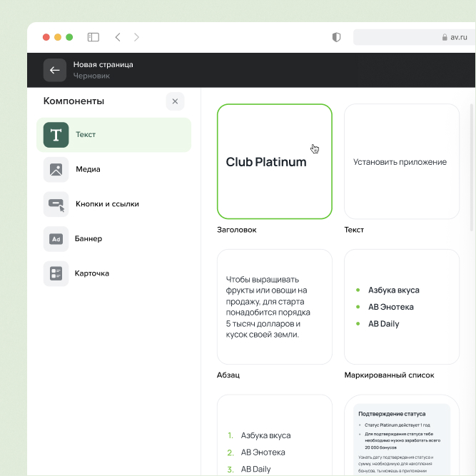Open the Кнопки и ссылки category
476x476 pixels.
114,204
